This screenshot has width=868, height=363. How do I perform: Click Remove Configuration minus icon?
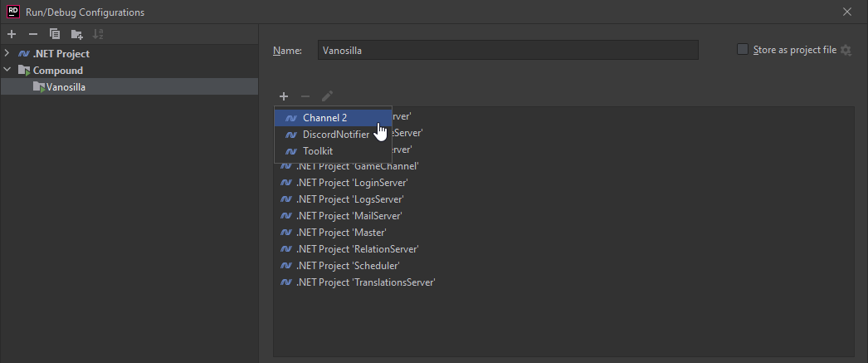tap(33, 34)
